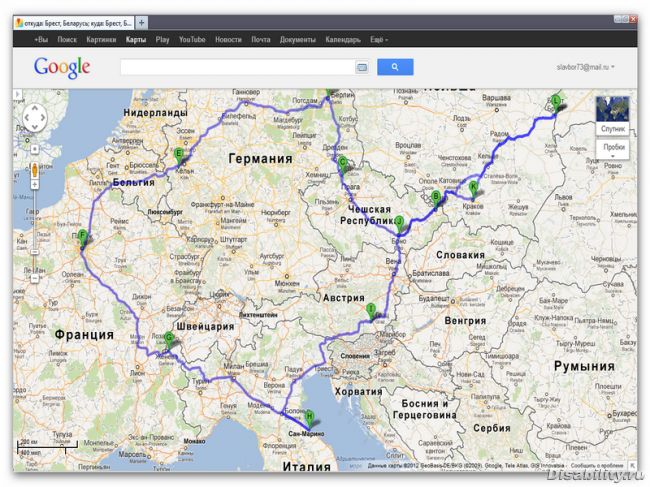Open Картинки in the top bar
The height and width of the screenshot is (487, 650).
click(101, 40)
